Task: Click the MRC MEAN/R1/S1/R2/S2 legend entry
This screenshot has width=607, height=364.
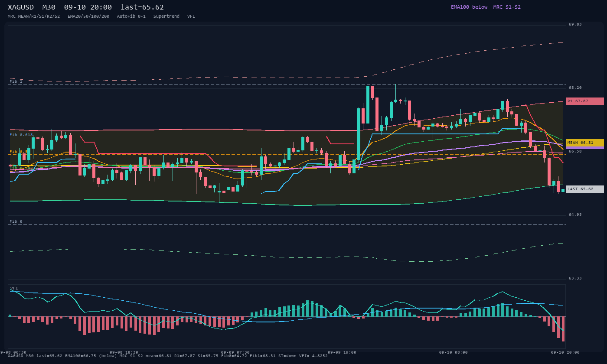Action: coord(34,16)
